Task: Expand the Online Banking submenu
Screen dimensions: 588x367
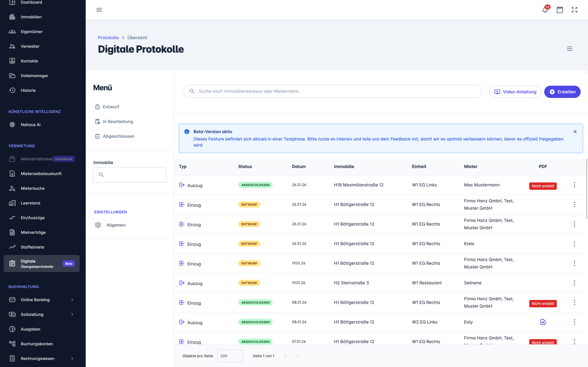Action: pyautogui.click(x=72, y=300)
